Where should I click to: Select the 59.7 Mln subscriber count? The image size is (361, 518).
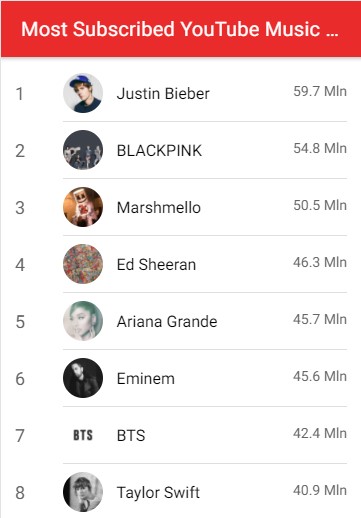coord(320,91)
